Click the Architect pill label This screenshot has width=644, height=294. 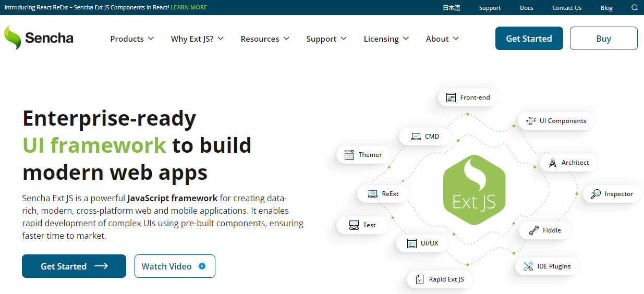[575, 163]
